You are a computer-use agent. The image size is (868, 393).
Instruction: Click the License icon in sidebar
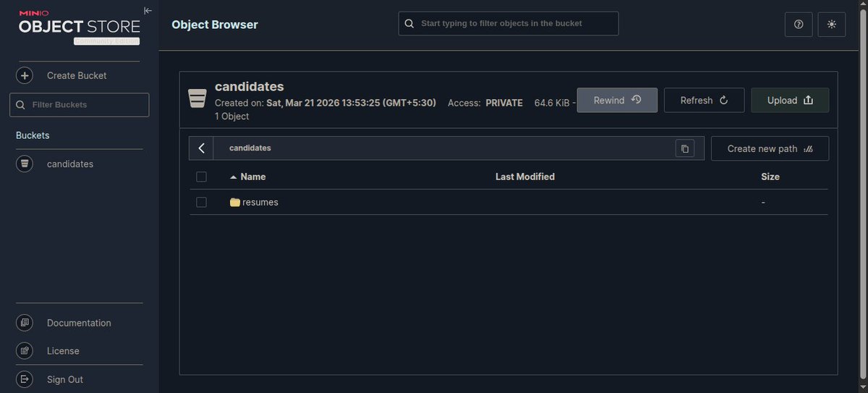[x=25, y=351]
